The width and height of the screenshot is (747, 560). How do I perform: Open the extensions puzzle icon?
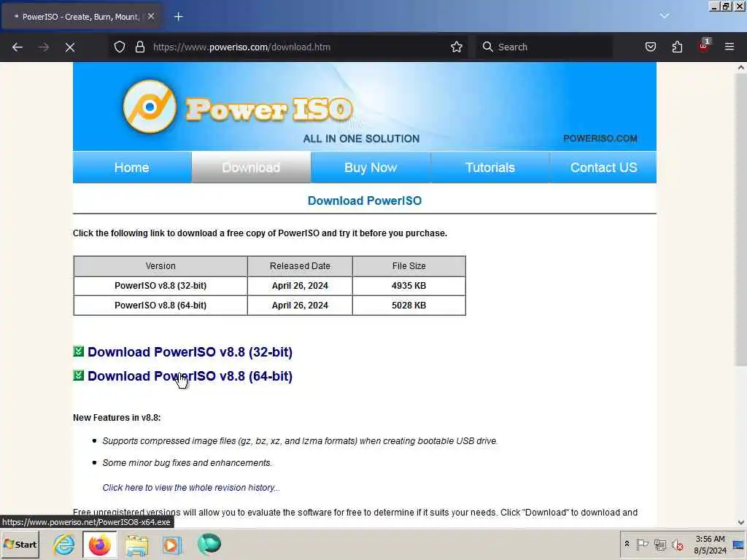coord(677,47)
